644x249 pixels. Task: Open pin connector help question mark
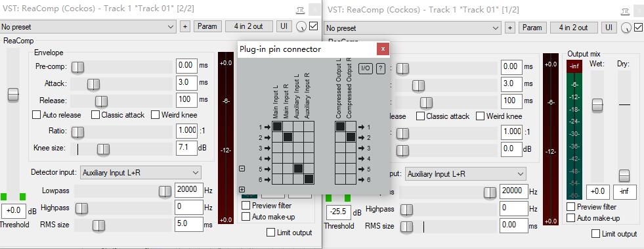[x=381, y=68]
